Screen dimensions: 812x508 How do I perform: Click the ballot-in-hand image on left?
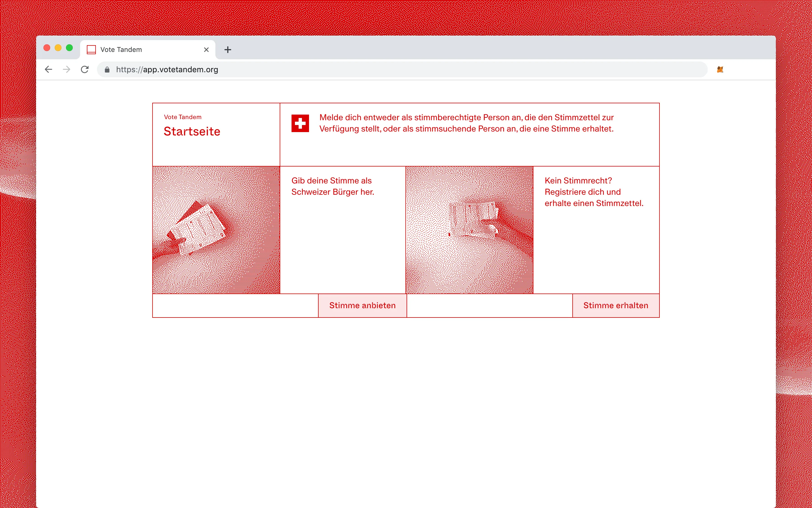[x=217, y=230]
